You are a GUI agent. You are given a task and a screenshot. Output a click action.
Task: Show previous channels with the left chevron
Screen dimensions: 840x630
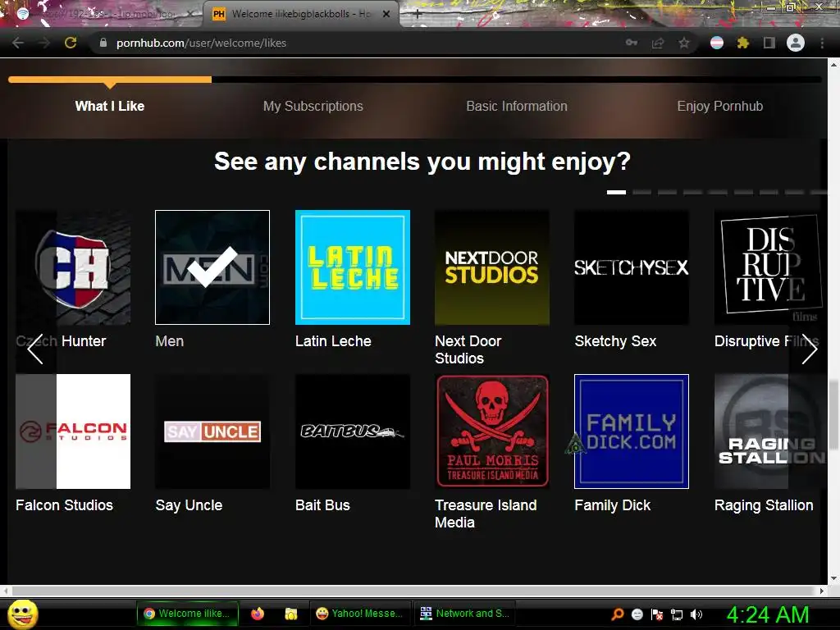pyautogui.click(x=34, y=349)
